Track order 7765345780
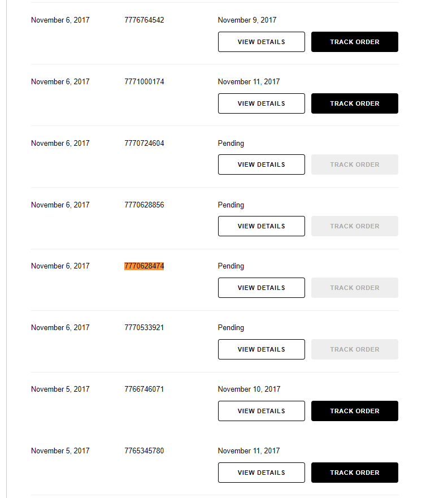 pos(354,473)
